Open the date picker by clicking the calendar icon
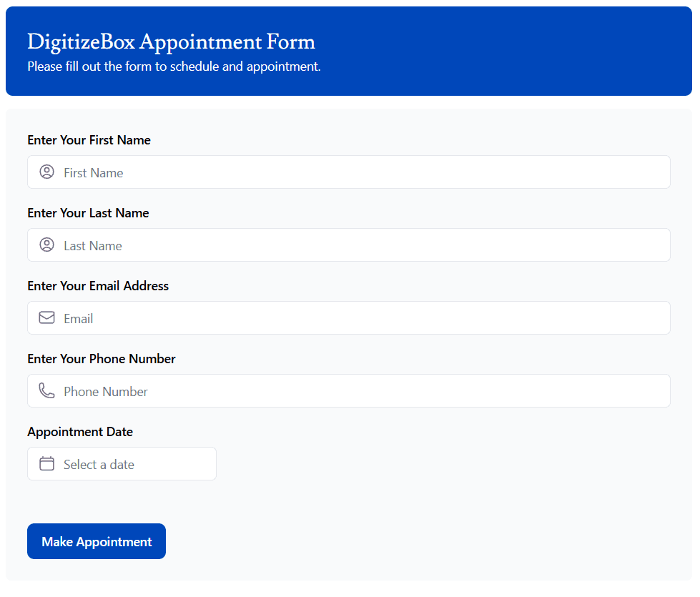Screen dimensions: 700x597 tap(46, 463)
